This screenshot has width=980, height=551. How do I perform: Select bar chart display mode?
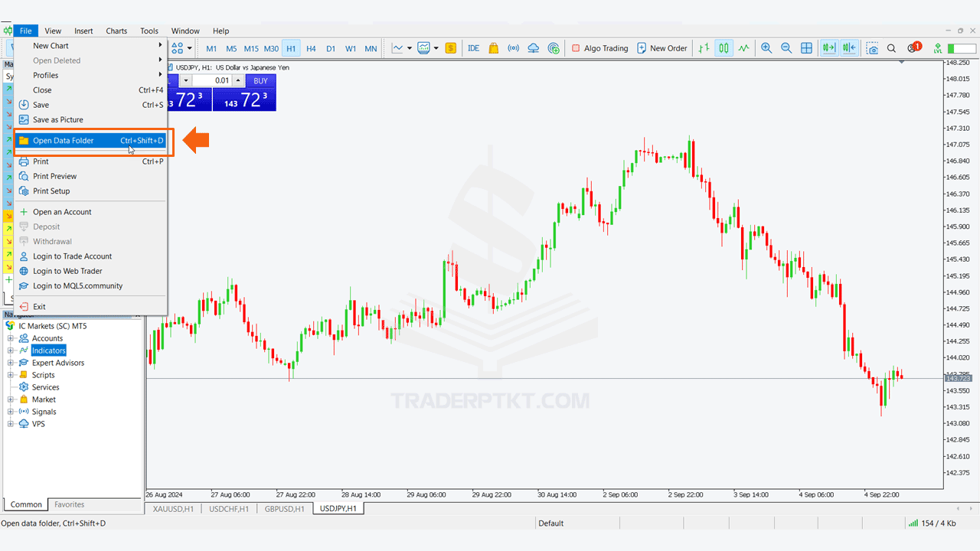coord(704,48)
